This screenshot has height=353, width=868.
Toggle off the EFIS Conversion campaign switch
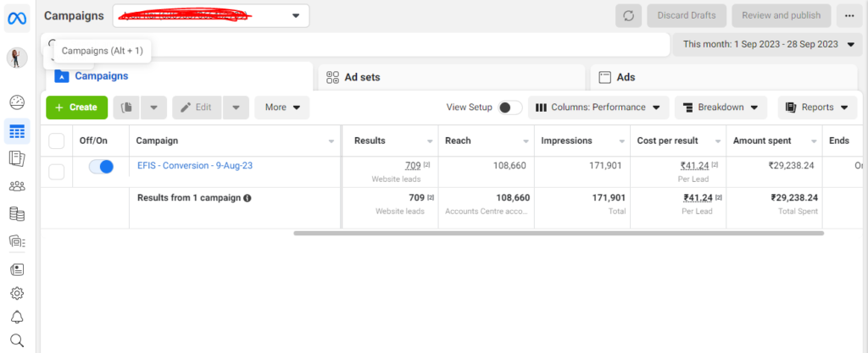point(101,167)
